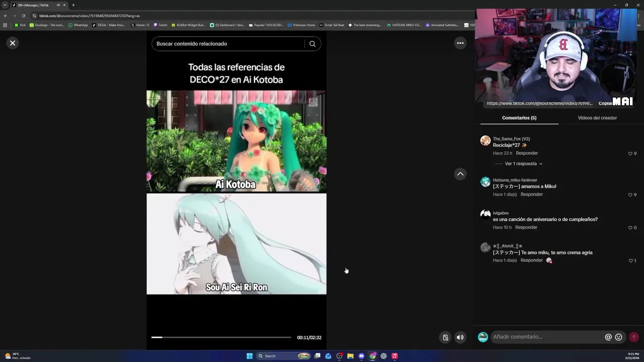644x362 pixels.
Task: Like the AtunX comment heart icon
Action: point(630,261)
